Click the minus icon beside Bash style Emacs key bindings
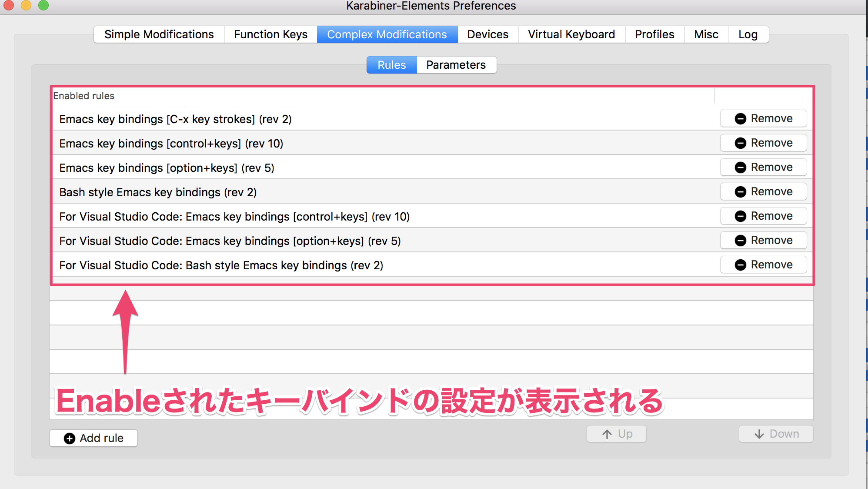Screen dimensions: 868x489 tap(741, 191)
